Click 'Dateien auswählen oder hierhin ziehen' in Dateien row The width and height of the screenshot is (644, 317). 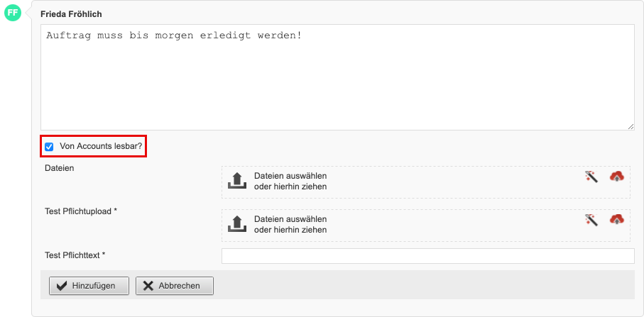click(x=290, y=182)
